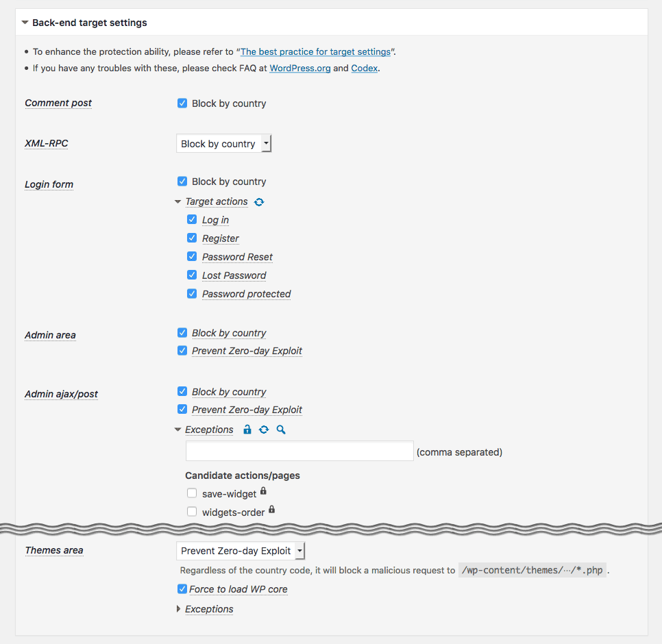This screenshot has height=644, width=662.
Task: Click the refresh icon beside Target actions
Action: 259,202
